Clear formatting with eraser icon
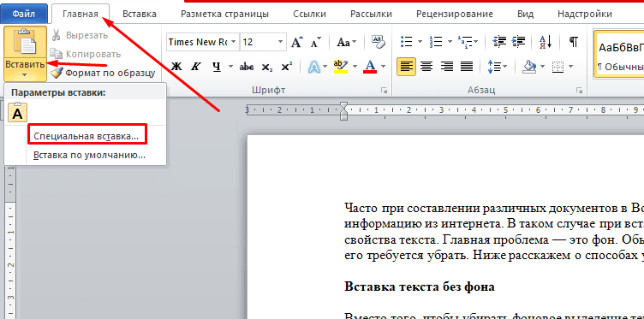Image resolution: width=644 pixels, height=319 pixels. (378, 41)
